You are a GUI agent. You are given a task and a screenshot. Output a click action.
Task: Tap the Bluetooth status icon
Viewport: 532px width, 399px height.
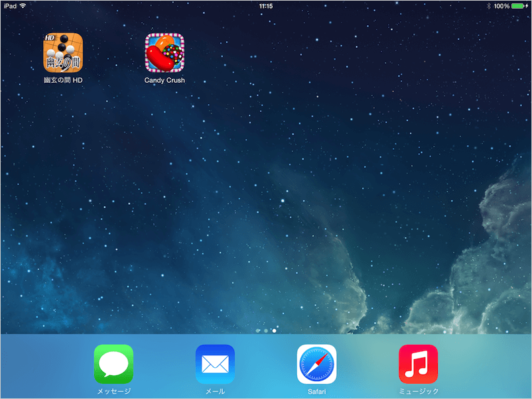489,6
